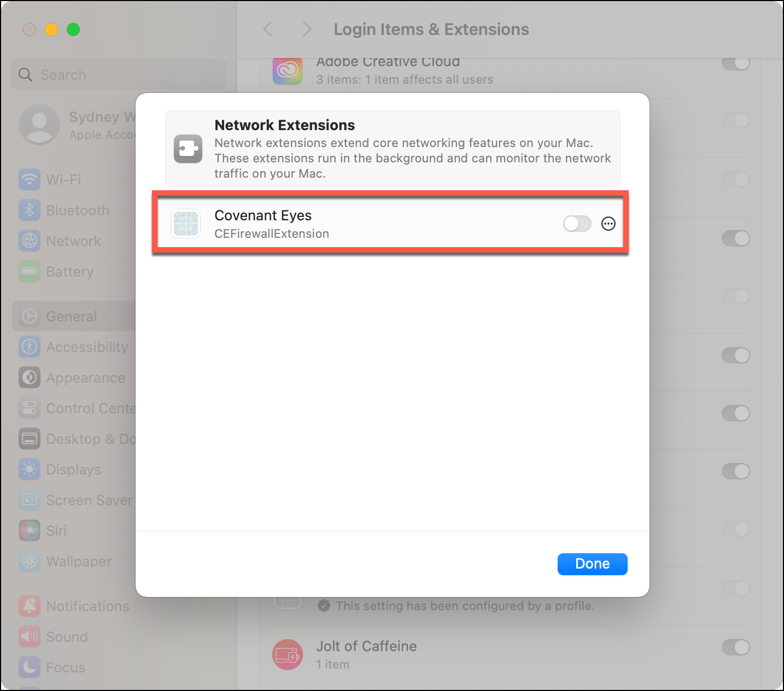Click the Login Items & Extensions title
This screenshot has height=691, width=784.
tap(431, 30)
